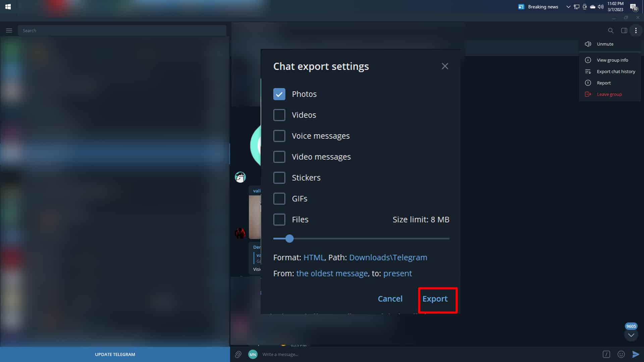
Task: Select Leave group menu item
Action: click(x=609, y=94)
